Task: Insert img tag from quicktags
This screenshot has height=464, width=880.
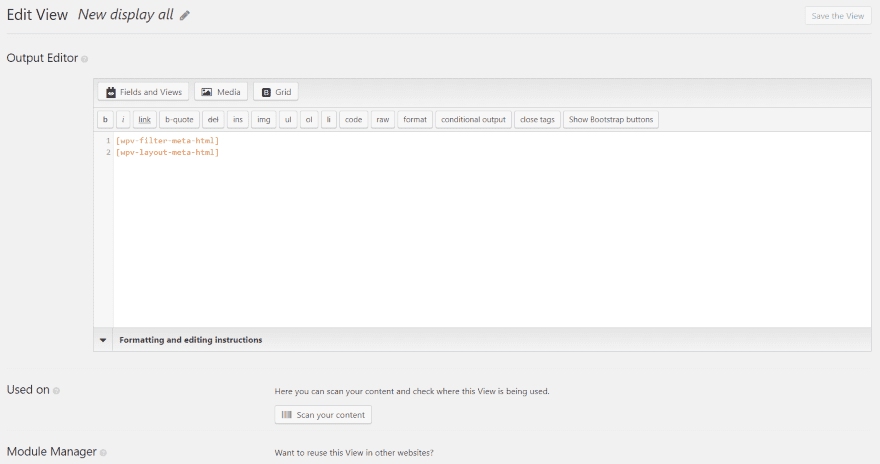Action: [264, 120]
